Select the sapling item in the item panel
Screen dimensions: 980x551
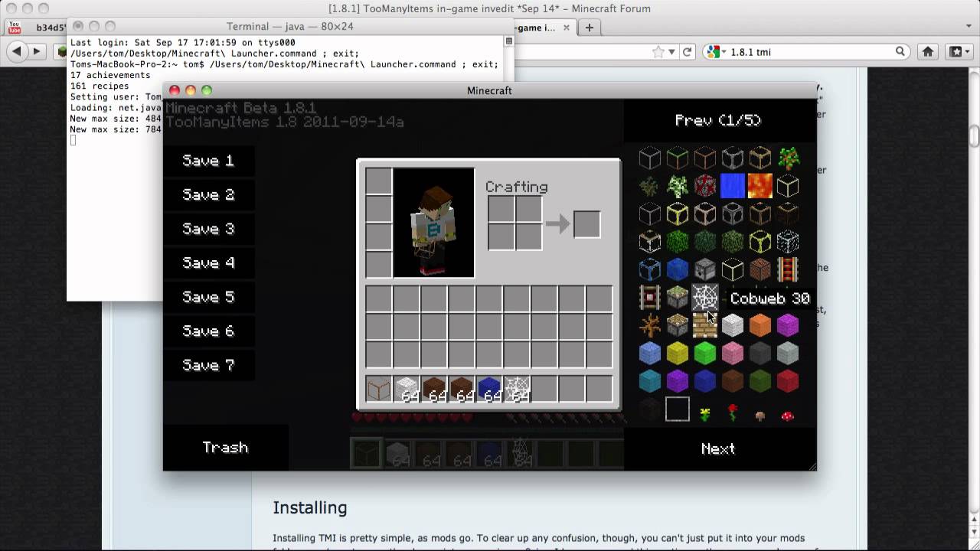tap(788, 158)
